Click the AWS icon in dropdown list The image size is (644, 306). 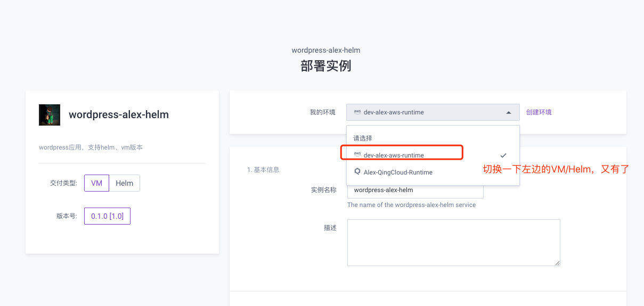point(357,155)
